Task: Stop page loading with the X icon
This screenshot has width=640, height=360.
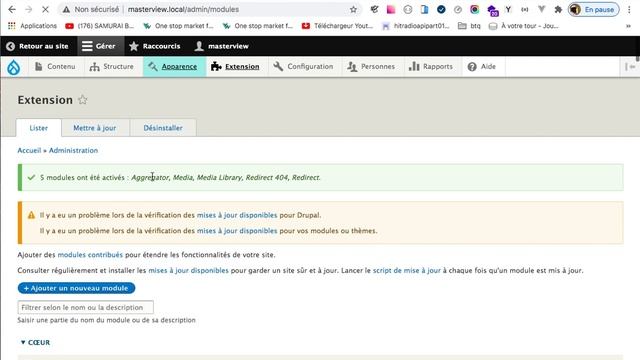Action: coord(45,9)
